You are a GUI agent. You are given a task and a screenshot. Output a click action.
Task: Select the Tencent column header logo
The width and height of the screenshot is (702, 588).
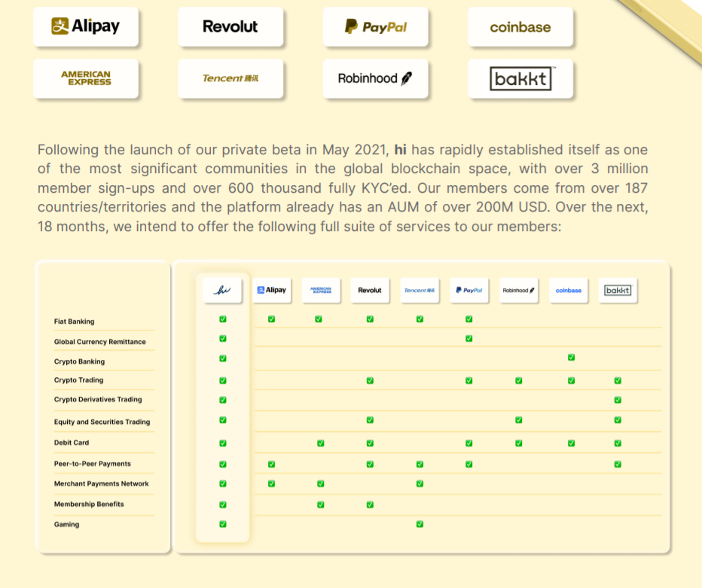pos(420,291)
